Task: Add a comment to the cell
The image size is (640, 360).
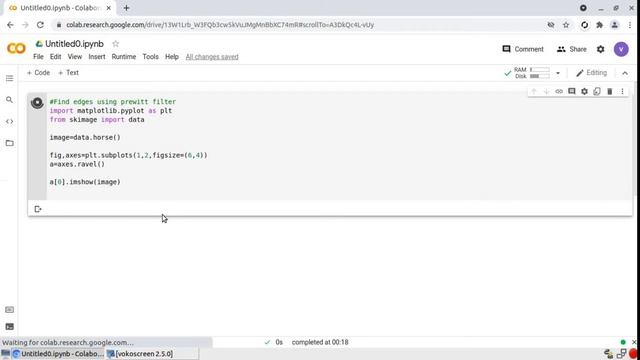Action: point(571,91)
